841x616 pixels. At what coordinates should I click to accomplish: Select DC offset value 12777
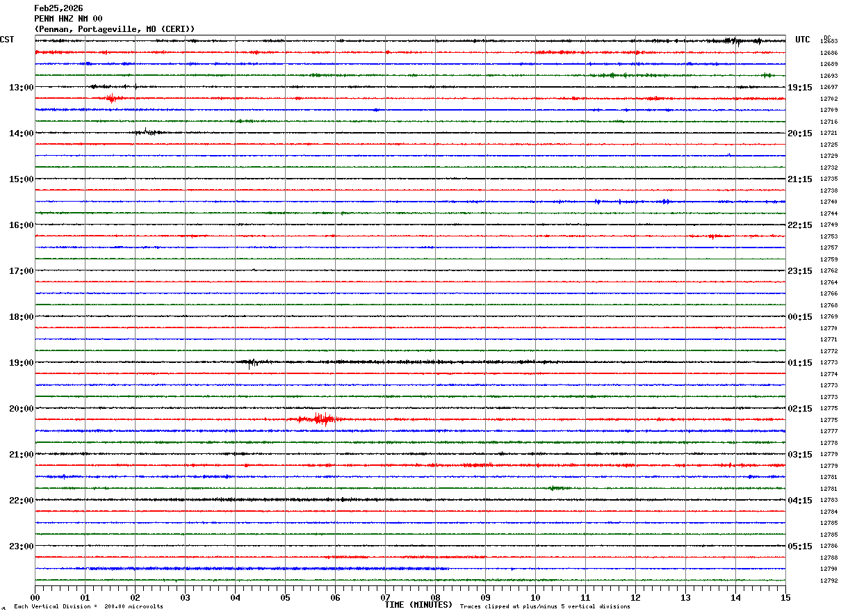point(828,431)
